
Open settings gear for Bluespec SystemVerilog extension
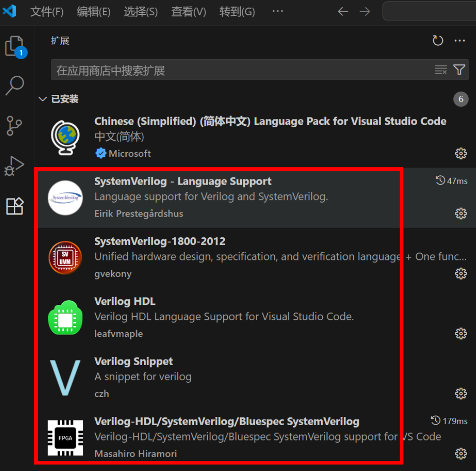tap(461, 453)
